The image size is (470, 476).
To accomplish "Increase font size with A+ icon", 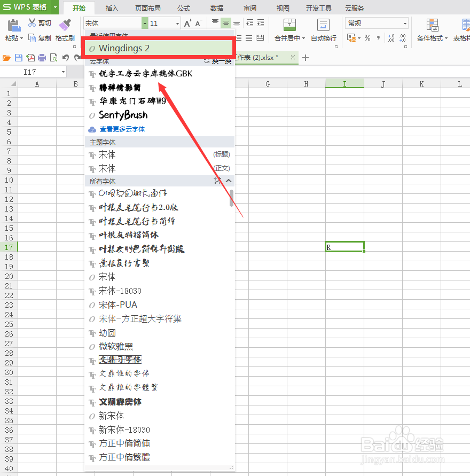I will tap(188, 23).
